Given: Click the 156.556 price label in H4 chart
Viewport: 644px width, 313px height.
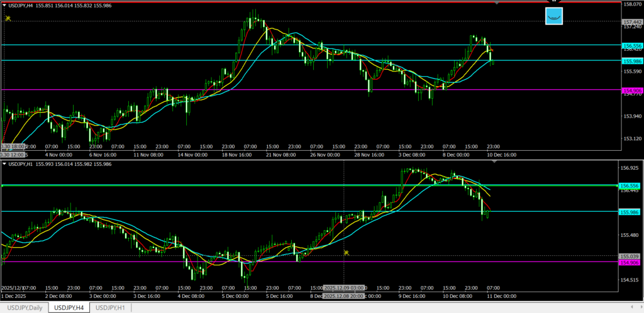Looking at the screenshot, I should pyautogui.click(x=631, y=46).
